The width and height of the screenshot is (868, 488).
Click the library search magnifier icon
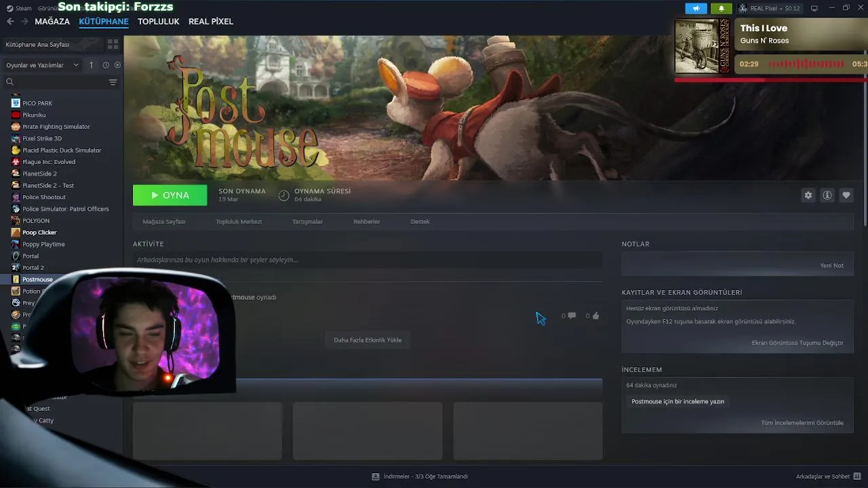(9, 82)
